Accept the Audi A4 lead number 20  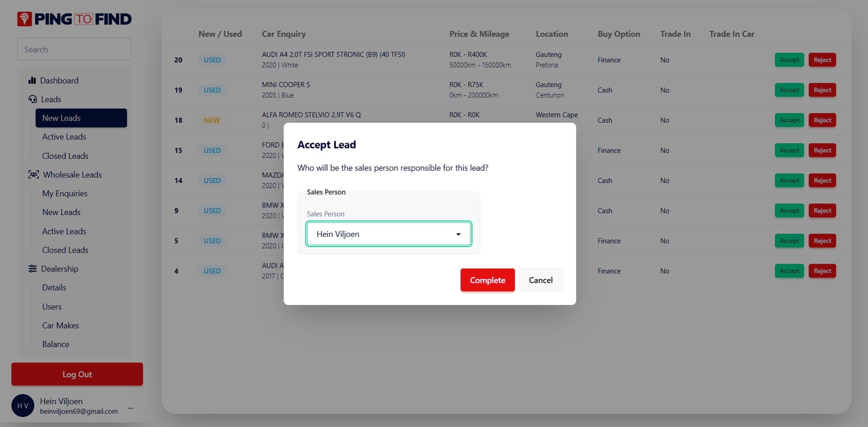(x=789, y=60)
